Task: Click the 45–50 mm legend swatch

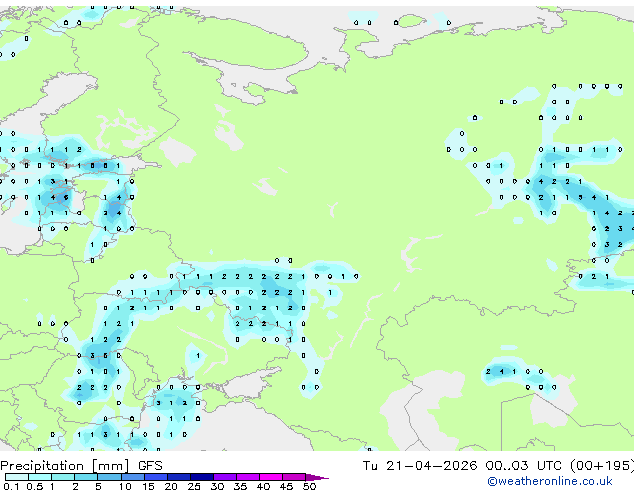Action: [294, 477]
